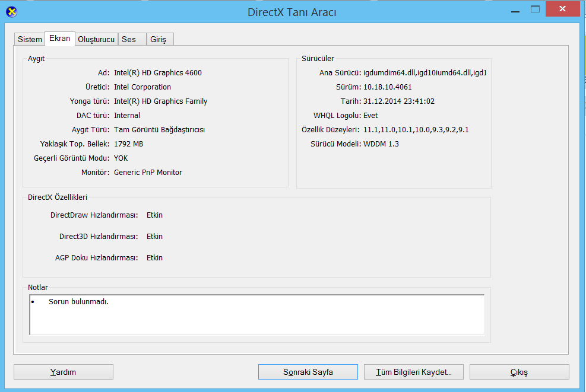The image size is (586, 392).
Task: Click the Sürücüler group heading
Action: 318,58
